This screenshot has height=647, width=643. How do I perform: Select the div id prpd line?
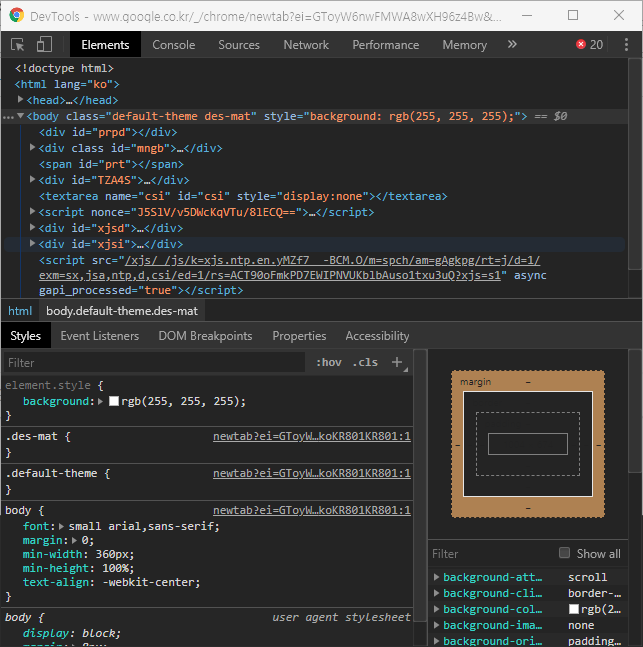point(108,132)
